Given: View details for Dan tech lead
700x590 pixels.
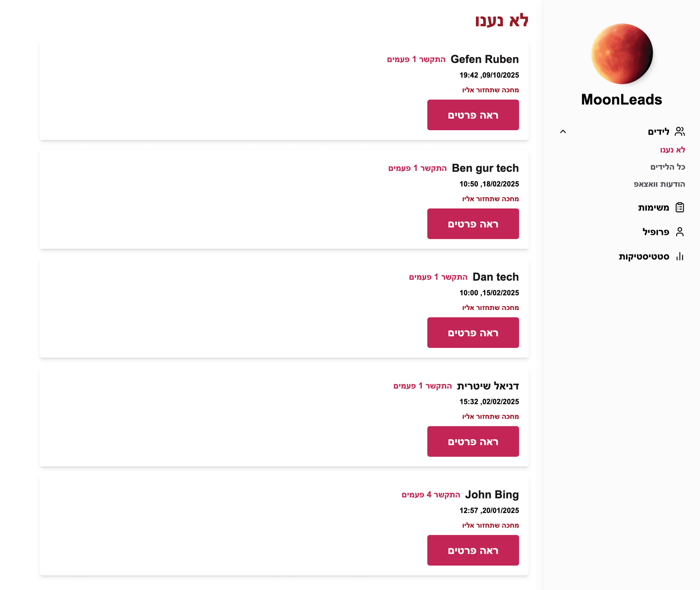Looking at the screenshot, I should point(473,333).
